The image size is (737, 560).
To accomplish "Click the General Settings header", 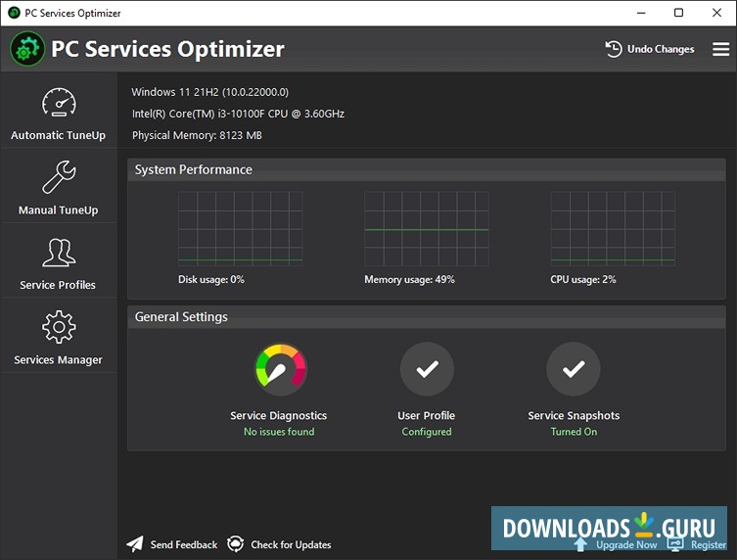I will coord(427,317).
